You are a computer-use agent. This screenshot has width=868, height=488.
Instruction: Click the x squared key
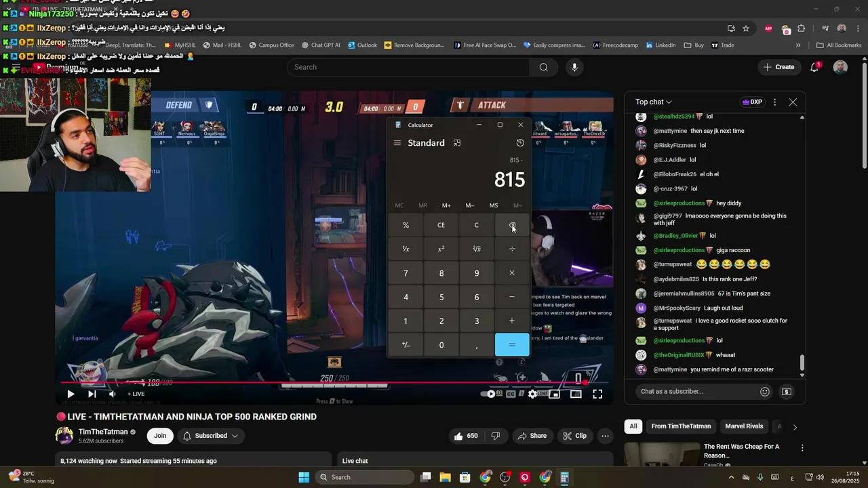click(x=441, y=249)
